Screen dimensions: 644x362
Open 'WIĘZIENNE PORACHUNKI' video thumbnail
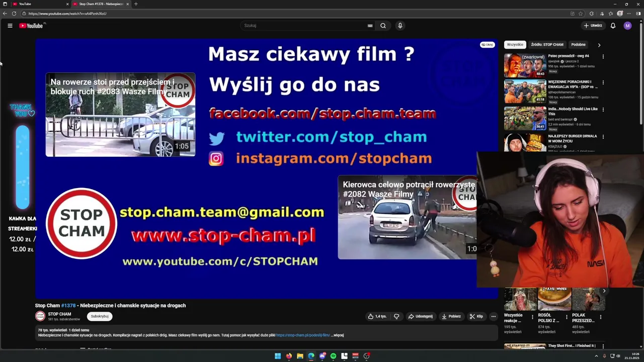(525, 92)
